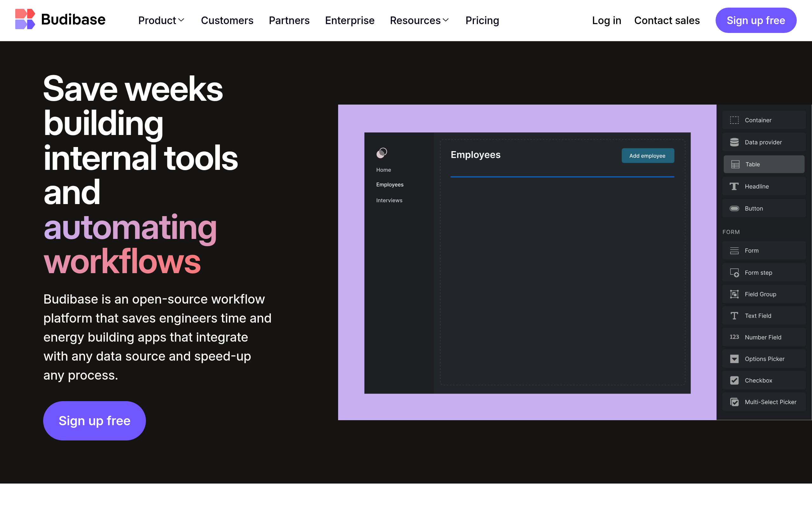Screen dimensions: 812x507
Task: Choose the Button component
Action: tap(764, 208)
